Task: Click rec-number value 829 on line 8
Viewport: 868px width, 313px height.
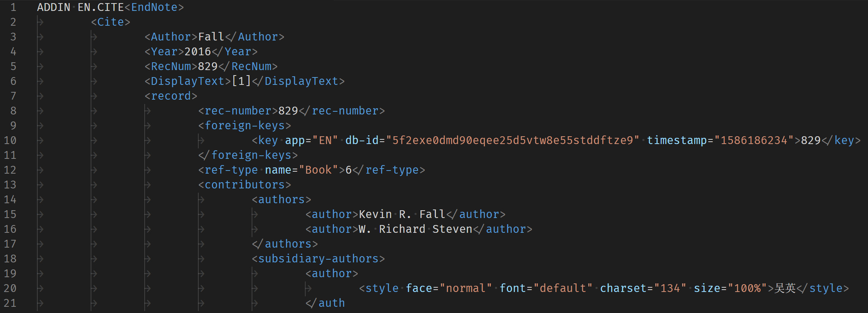Action: click(288, 111)
